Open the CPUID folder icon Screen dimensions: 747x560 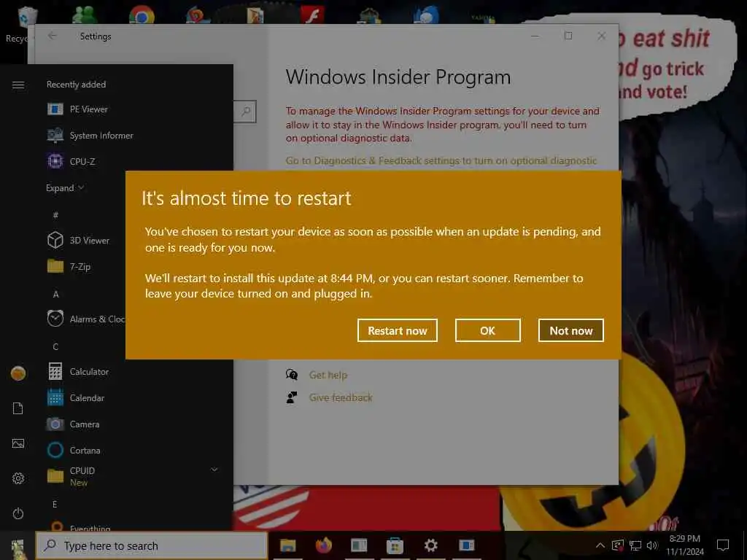55,475
